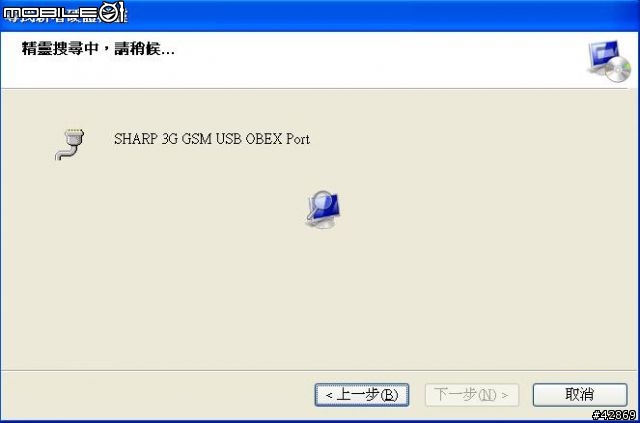Cancel the wizard with 取消 button
Viewport: 640px width, 423px height.
coord(580,394)
